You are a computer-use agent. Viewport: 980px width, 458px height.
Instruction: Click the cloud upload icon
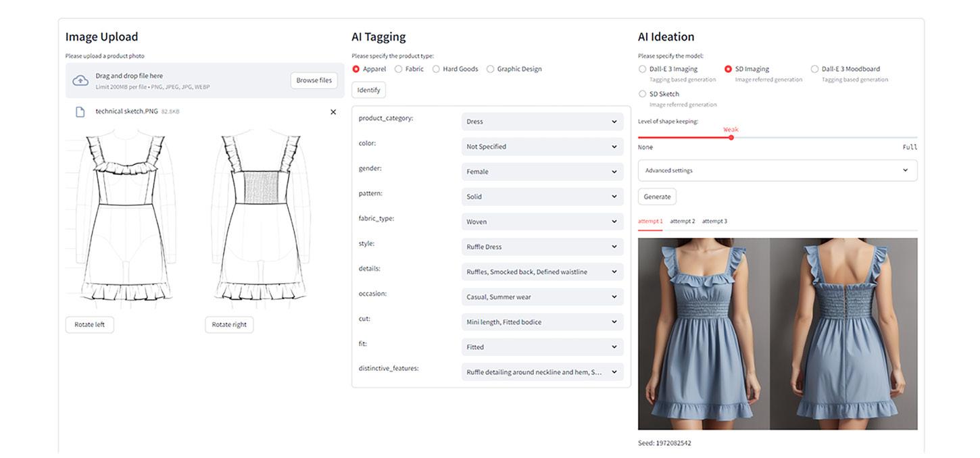(x=80, y=80)
